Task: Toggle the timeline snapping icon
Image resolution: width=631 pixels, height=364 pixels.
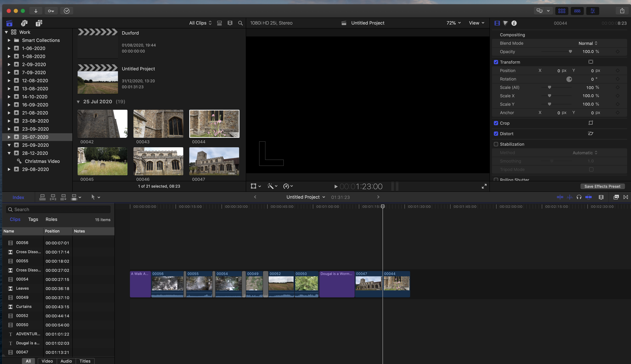Action: 589,197
